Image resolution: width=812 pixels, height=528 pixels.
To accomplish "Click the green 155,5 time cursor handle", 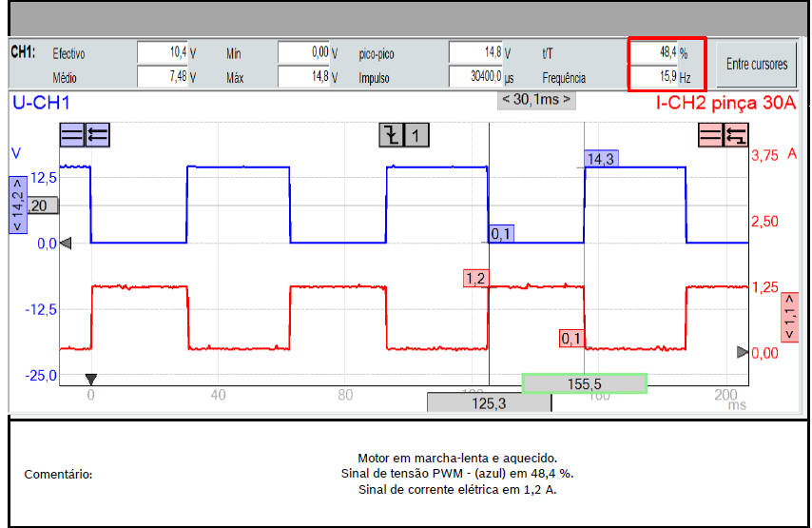I will pos(584,383).
